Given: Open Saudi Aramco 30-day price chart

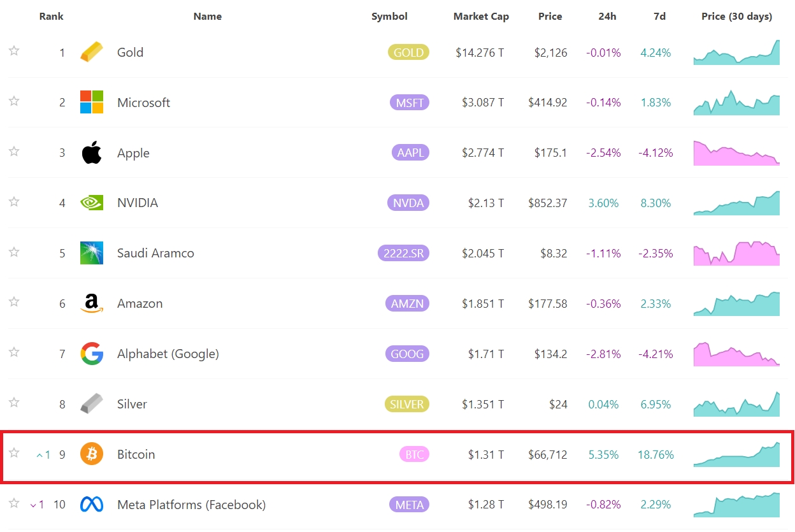Looking at the screenshot, I should [x=736, y=253].
